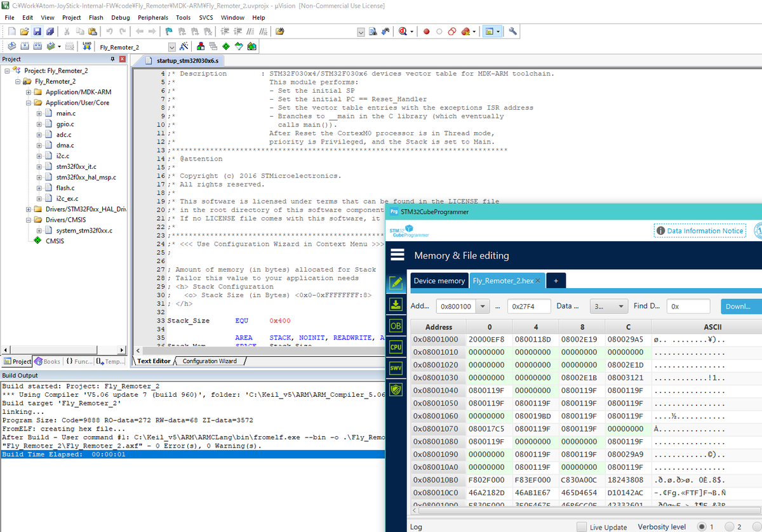Image resolution: width=762 pixels, height=532 pixels.
Task: Open the hamburger menu in STM32CubeProgrammer
Action: click(x=398, y=255)
